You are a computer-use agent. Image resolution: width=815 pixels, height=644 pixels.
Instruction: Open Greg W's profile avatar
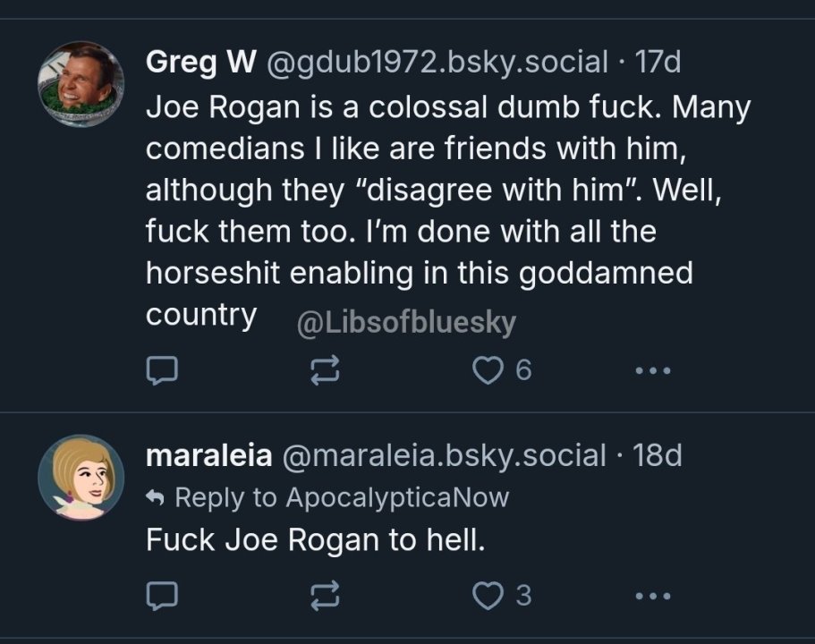pos(81,84)
